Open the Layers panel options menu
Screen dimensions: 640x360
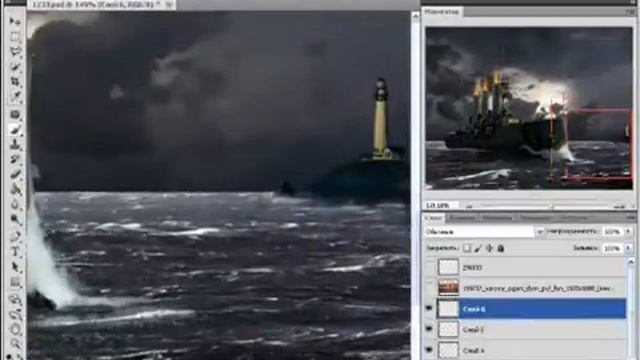click(x=631, y=218)
